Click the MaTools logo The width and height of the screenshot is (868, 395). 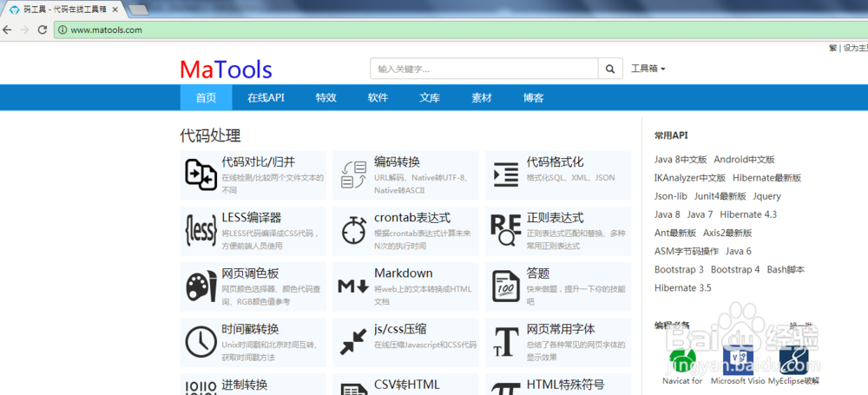click(x=226, y=69)
